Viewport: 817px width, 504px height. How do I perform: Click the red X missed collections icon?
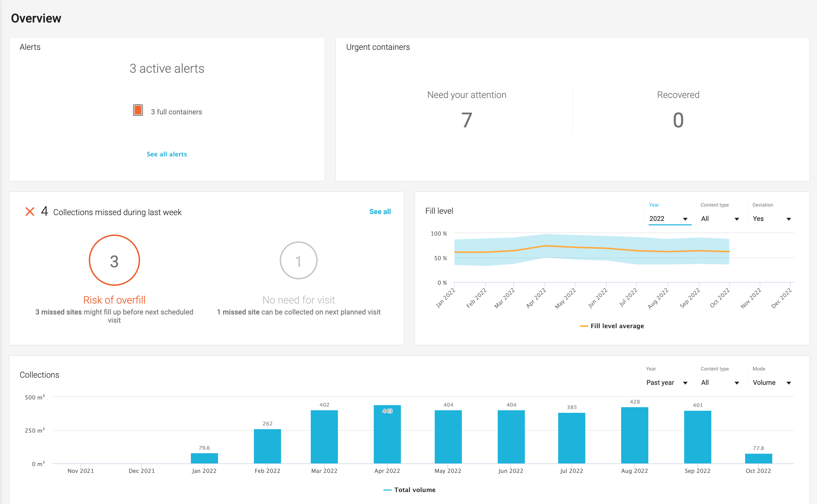(x=30, y=212)
